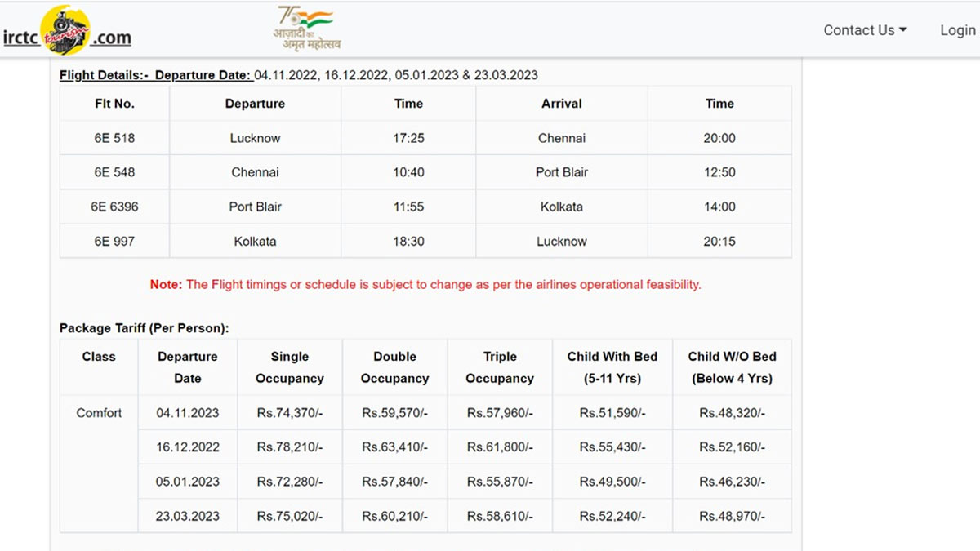
Task: Click the Rs.74,370/- single occupancy price
Action: 290,413
